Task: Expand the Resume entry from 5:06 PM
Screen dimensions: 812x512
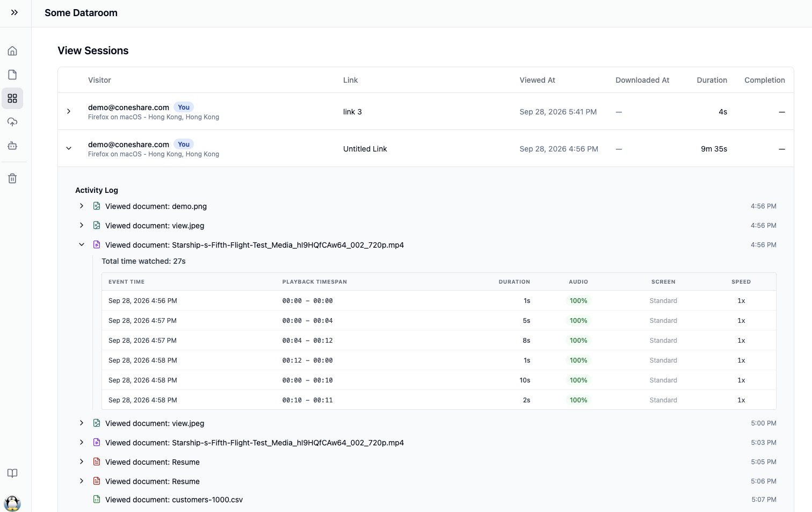Action: tap(82, 481)
